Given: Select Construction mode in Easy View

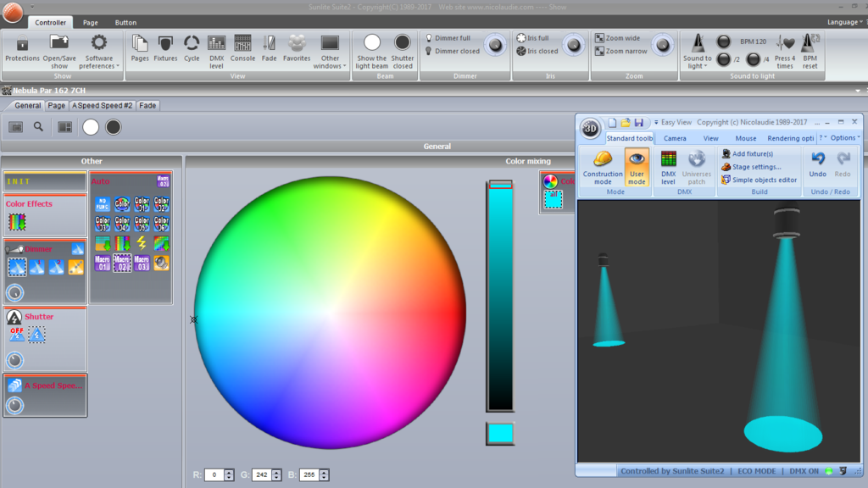Looking at the screenshot, I should (x=603, y=167).
